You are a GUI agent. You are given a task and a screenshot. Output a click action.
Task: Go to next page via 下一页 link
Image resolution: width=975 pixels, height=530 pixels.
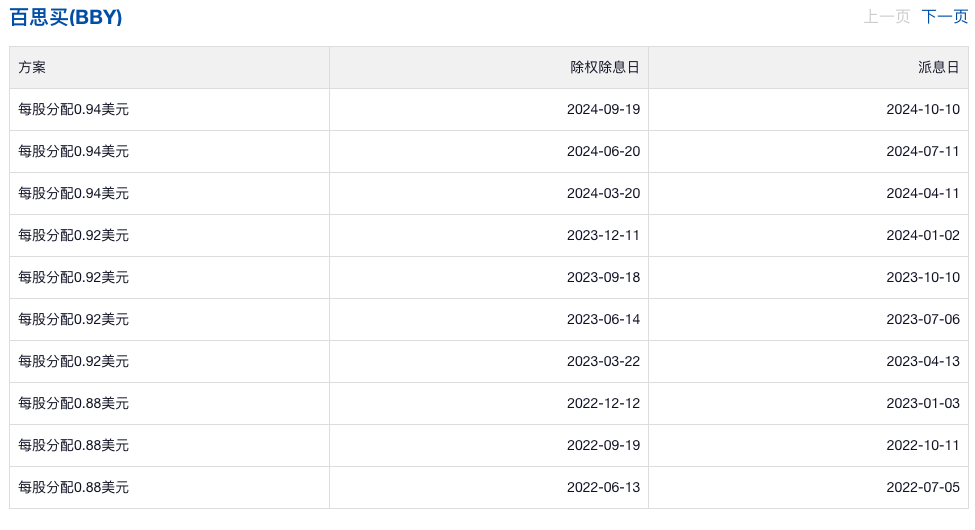(945, 17)
